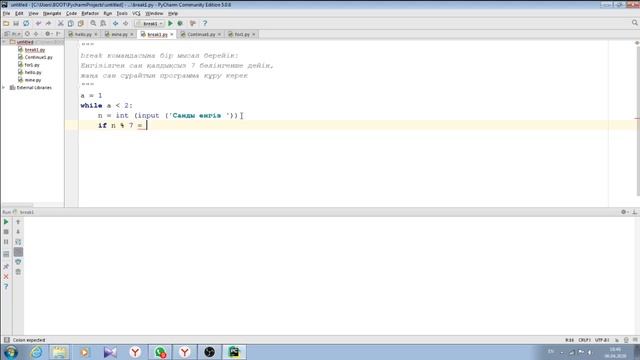Click the print icon in Run panel
Image resolution: width=640 pixels, height=360 pixels.
pos(18,262)
